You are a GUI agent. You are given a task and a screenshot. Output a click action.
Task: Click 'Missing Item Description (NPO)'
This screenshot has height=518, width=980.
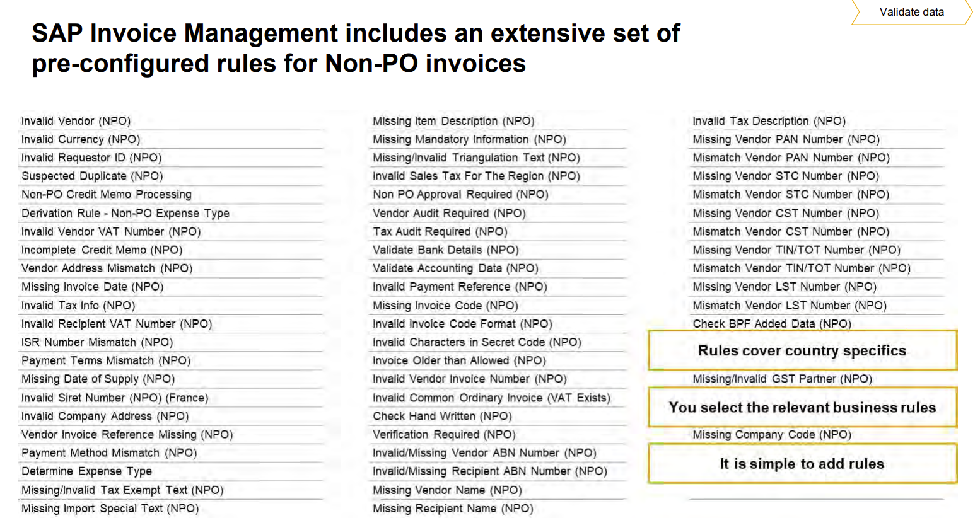453,121
